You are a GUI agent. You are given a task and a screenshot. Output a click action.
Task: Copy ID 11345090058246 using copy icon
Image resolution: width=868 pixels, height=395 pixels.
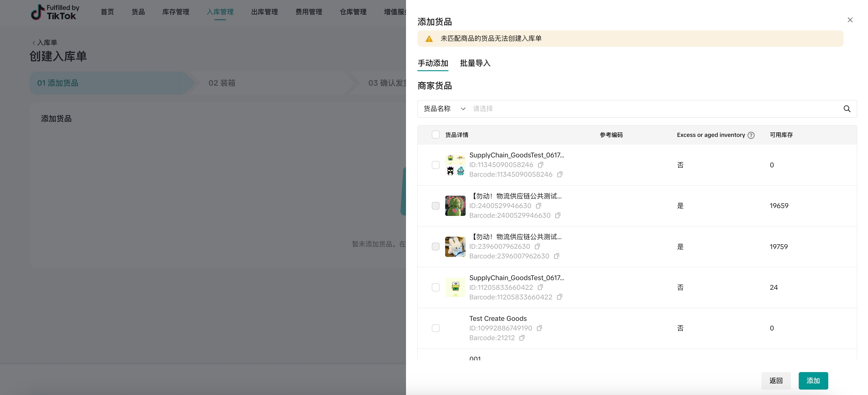pos(541,165)
